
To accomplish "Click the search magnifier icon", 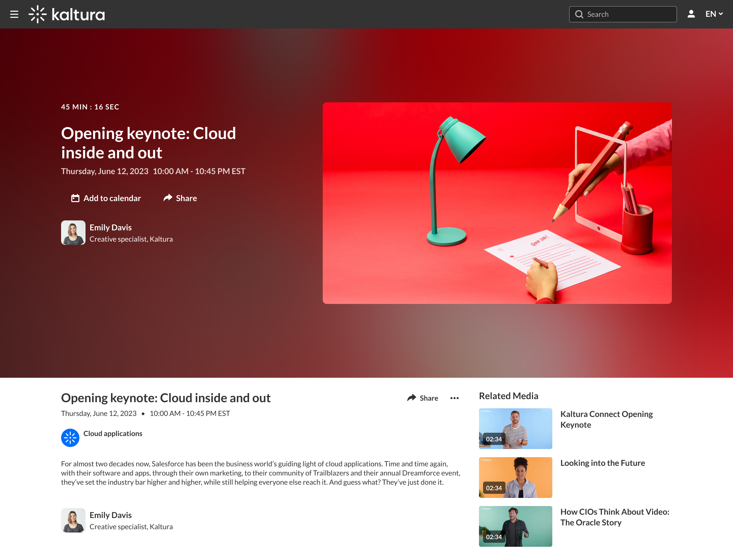I will click(x=579, y=14).
